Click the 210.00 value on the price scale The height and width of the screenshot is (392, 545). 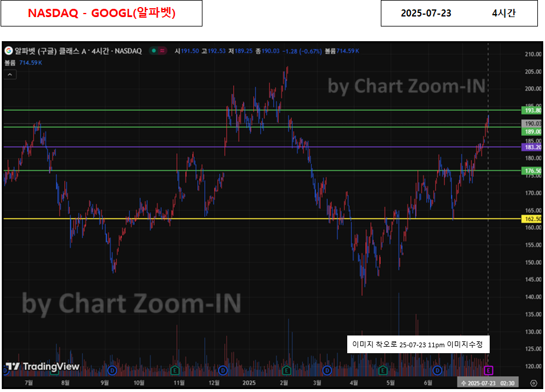coord(533,54)
